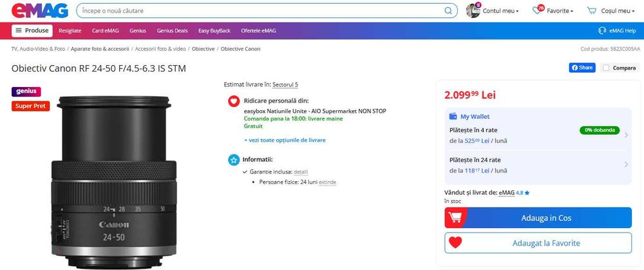Screen dimensions: 644x270
Task: Open Genius menu item
Action: coord(138,31)
